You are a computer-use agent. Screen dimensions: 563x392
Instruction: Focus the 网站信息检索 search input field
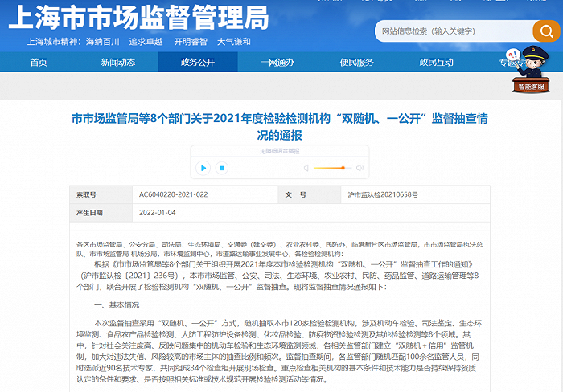tap(454, 31)
